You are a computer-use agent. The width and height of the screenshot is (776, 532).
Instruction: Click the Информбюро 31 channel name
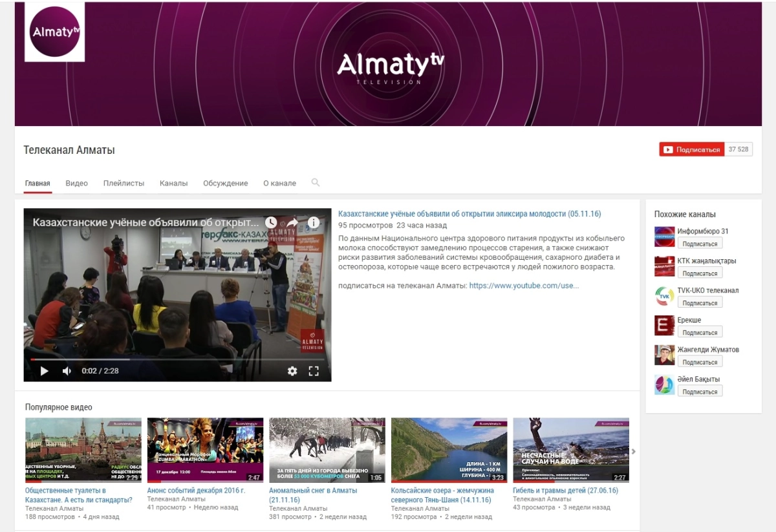(x=703, y=231)
